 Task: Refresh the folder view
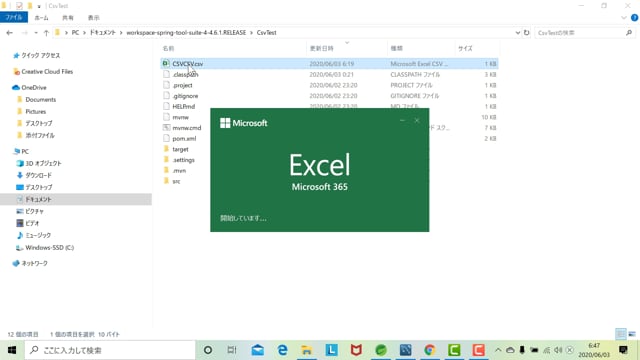coord(527,33)
